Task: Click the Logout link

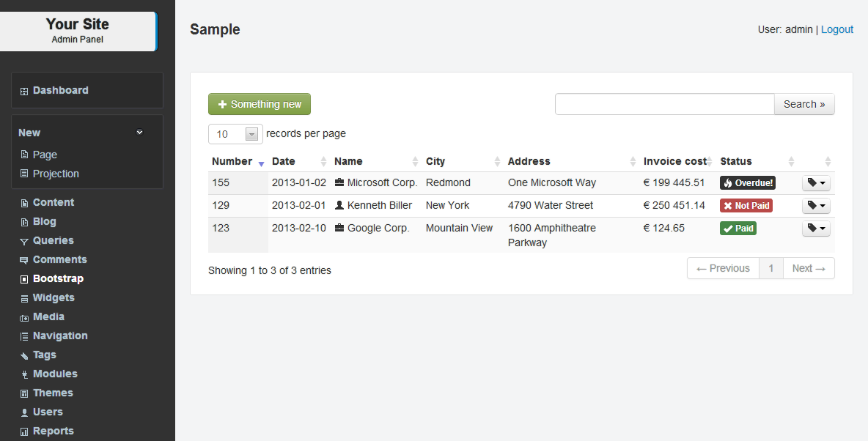Action: click(837, 29)
